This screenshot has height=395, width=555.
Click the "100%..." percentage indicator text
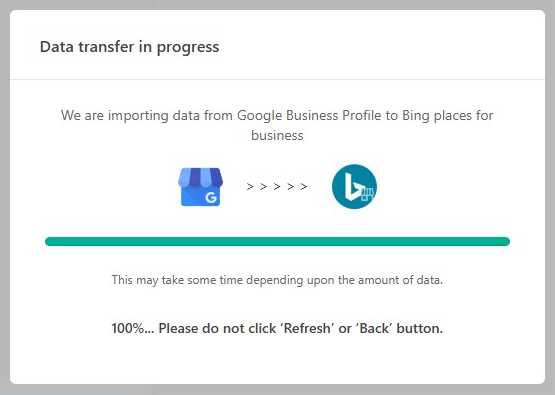click(133, 328)
